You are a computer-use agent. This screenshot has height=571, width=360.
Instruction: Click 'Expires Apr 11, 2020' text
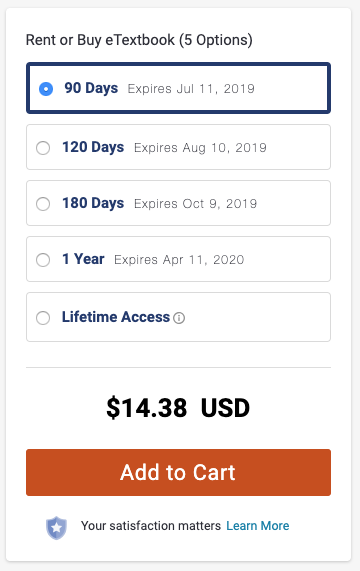click(x=179, y=260)
